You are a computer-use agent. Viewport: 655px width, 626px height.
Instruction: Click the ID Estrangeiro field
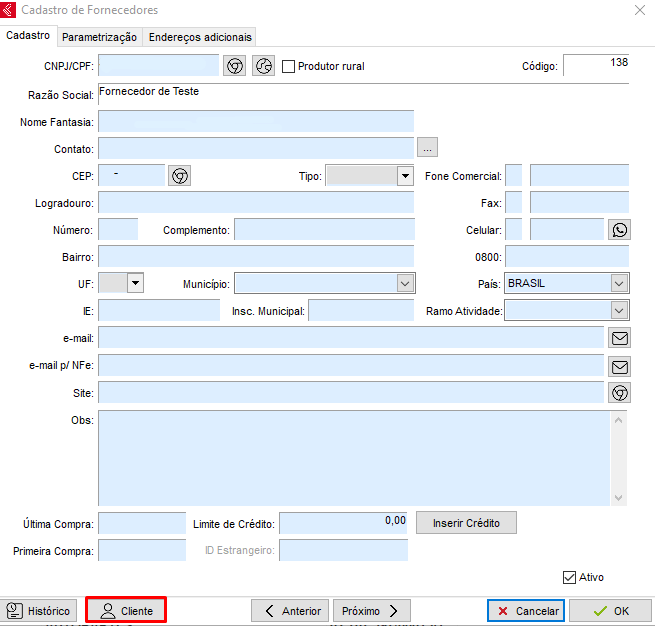(x=344, y=550)
